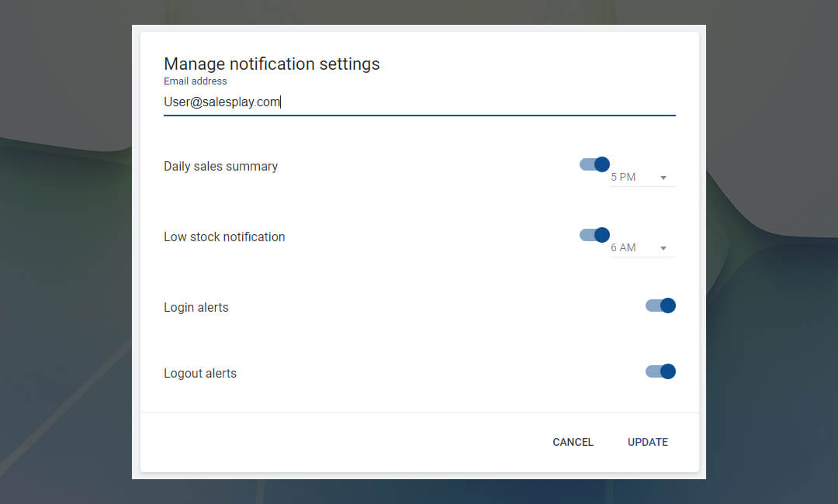
Task: Toggle the Daily sales summary switch
Action: tap(594, 164)
